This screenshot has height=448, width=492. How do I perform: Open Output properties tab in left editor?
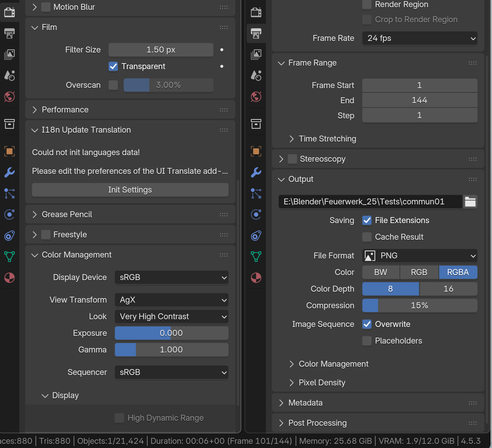(x=9, y=34)
